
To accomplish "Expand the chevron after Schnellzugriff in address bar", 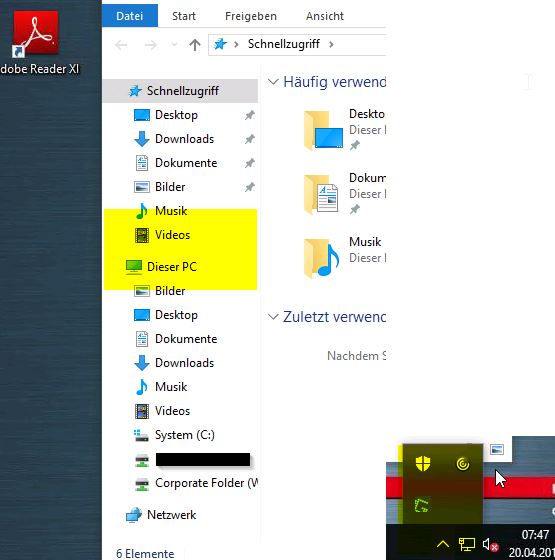I will [x=331, y=44].
